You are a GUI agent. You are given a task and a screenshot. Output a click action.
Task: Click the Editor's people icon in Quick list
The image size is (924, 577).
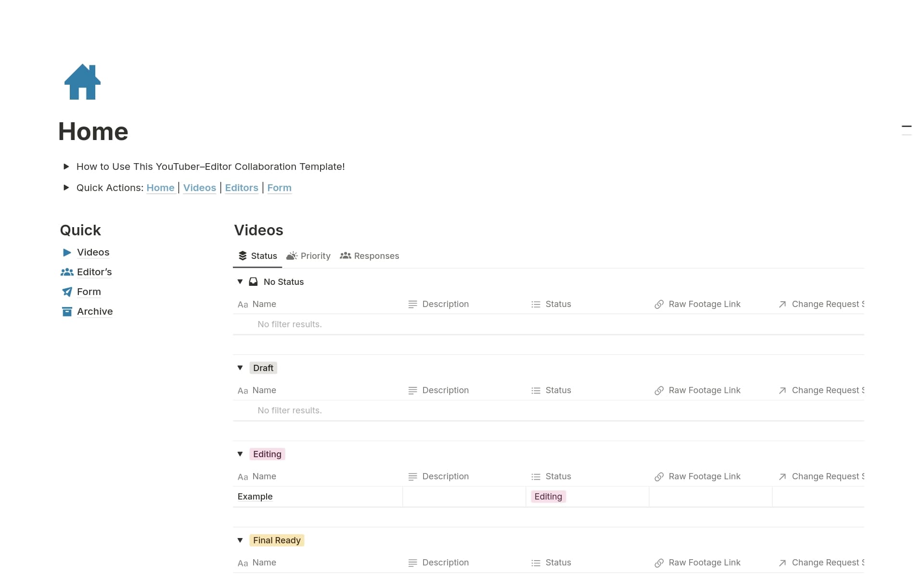67,272
